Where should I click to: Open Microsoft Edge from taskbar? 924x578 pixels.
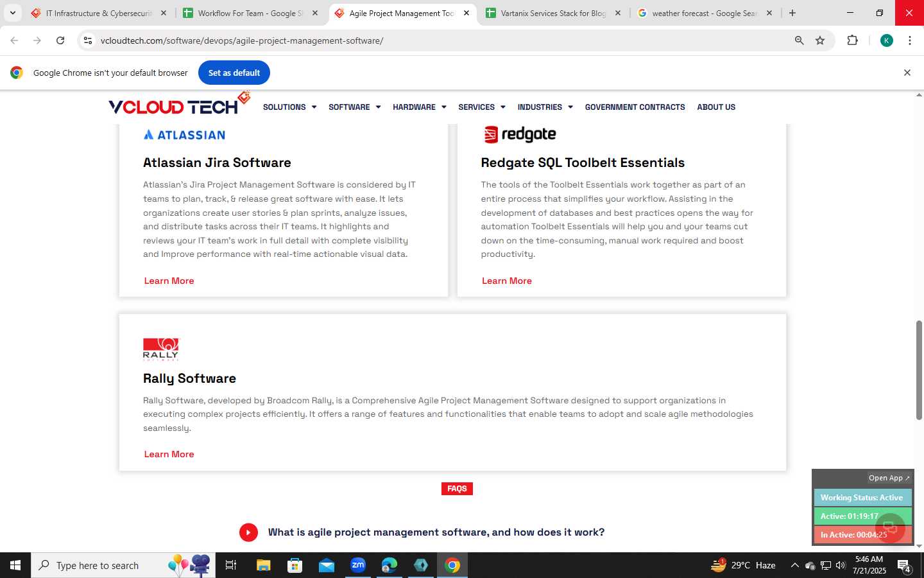[389, 565]
